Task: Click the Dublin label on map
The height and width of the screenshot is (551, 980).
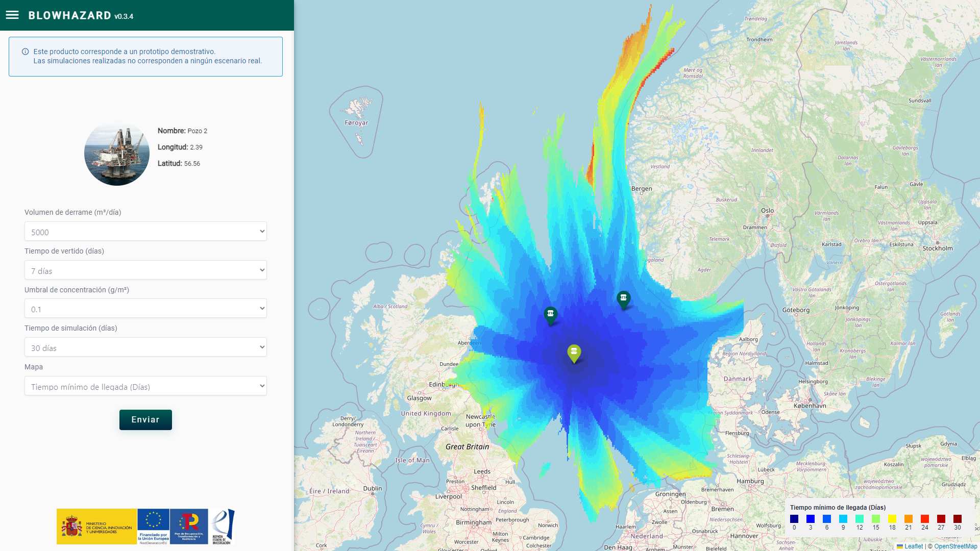Action: coord(373,488)
